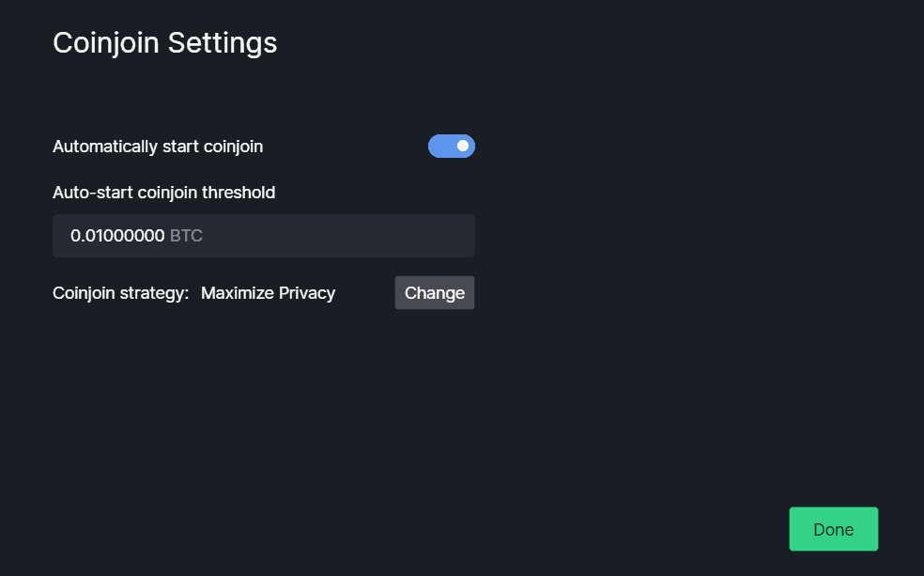Viewport: 924px width, 576px height.
Task: Open coinjoin strategy selection via Change
Action: tap(435, 293)
